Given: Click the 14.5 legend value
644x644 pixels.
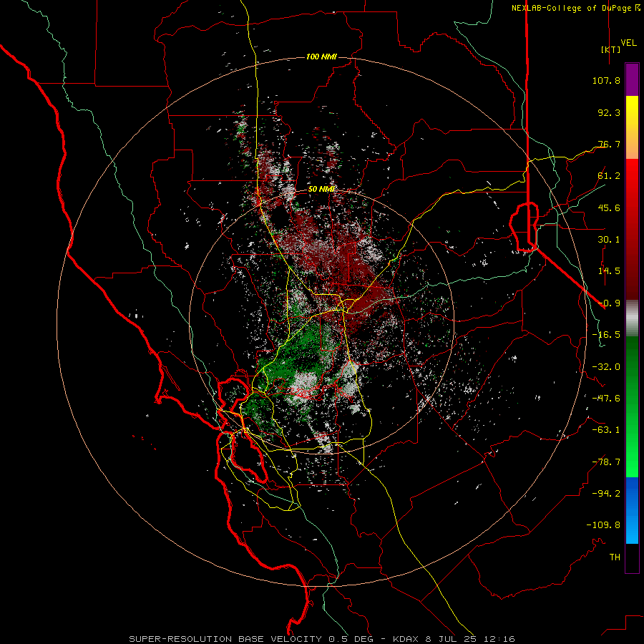Looking at the screenshot, I should click(609, 271).
